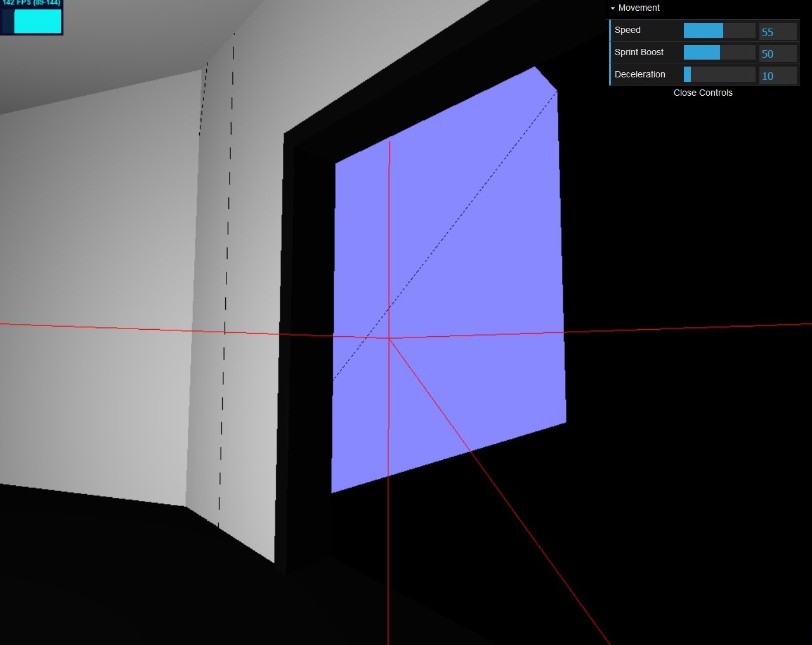Adjust the Deceleration slider

point(719,74)
